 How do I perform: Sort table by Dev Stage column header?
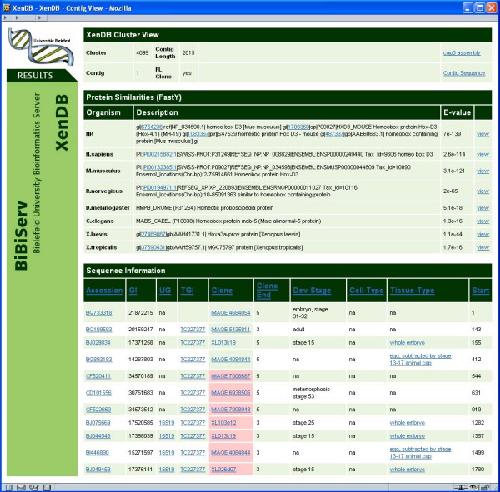[312, 290]
